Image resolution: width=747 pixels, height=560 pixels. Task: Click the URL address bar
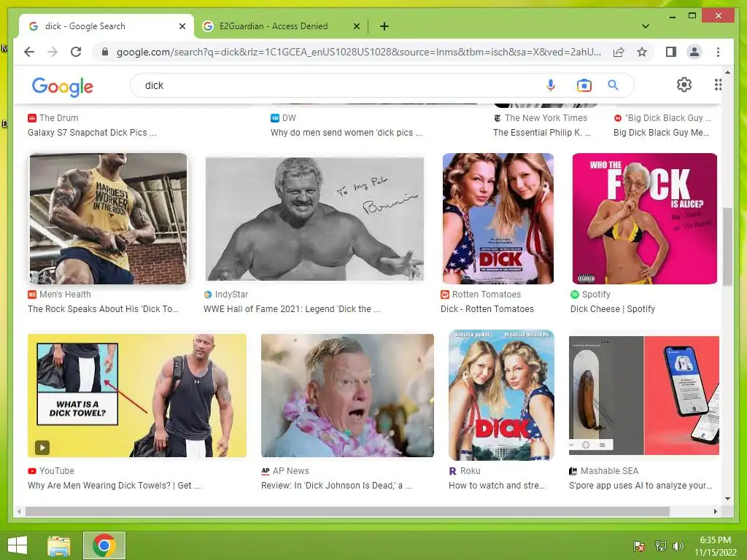coord(357,52)
